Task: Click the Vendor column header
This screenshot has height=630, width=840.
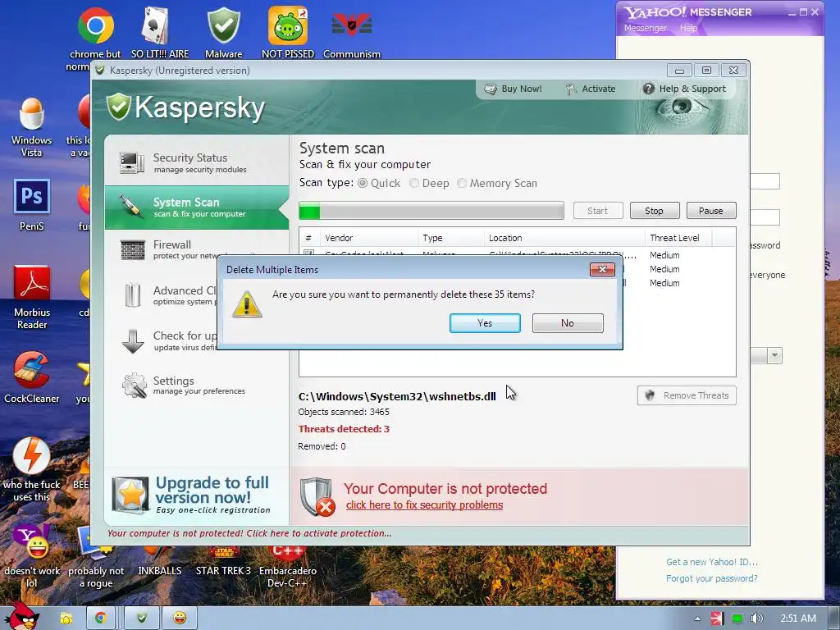Action: click(x=369, y=238)
